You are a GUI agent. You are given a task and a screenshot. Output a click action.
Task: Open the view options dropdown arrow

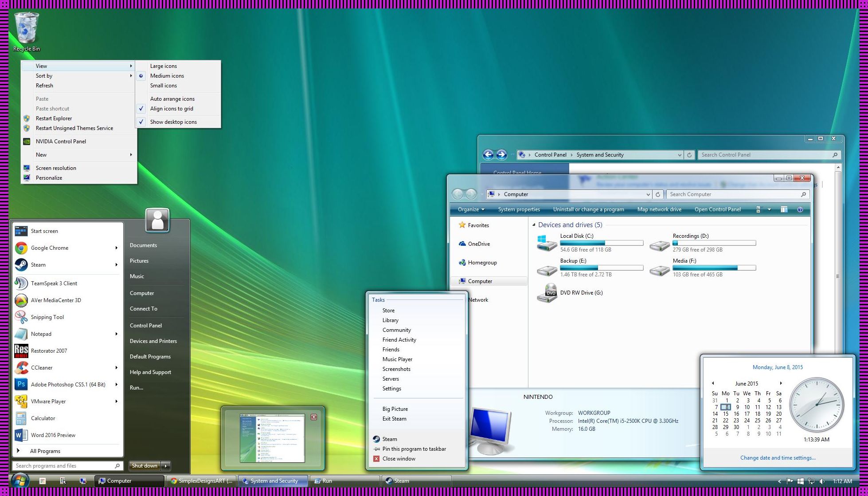tap(769, 209)
